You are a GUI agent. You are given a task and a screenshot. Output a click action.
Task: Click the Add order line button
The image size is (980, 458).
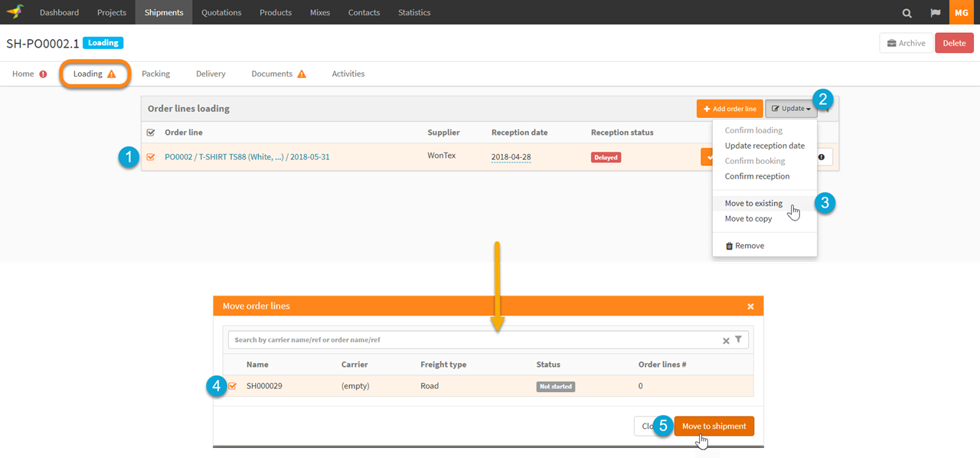(x=729, y=109)
